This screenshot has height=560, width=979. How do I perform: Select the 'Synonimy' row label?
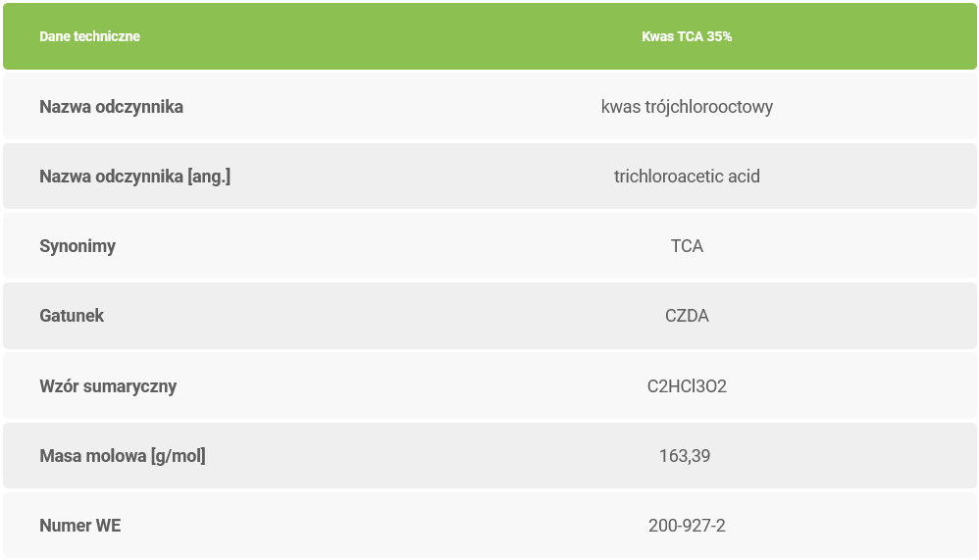click(x=77, y=246)
